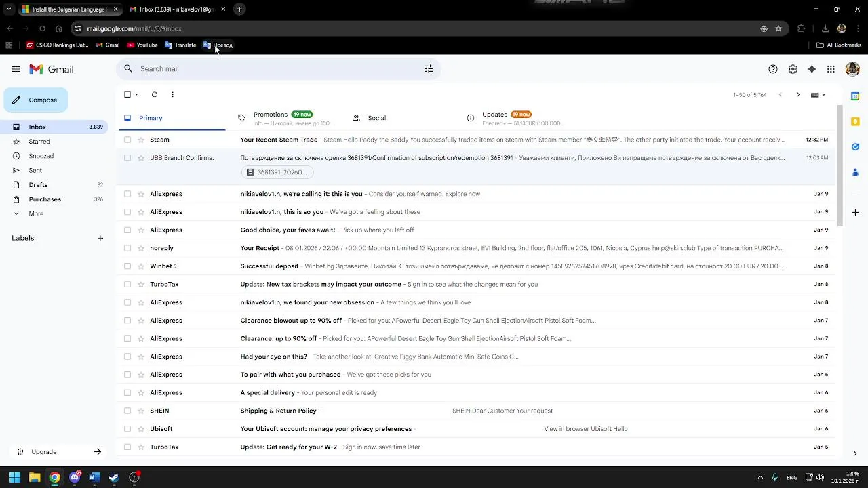Open Gmail support help icon
The height and width of the screenshot is (488, 868).
(x=773, y=69)
